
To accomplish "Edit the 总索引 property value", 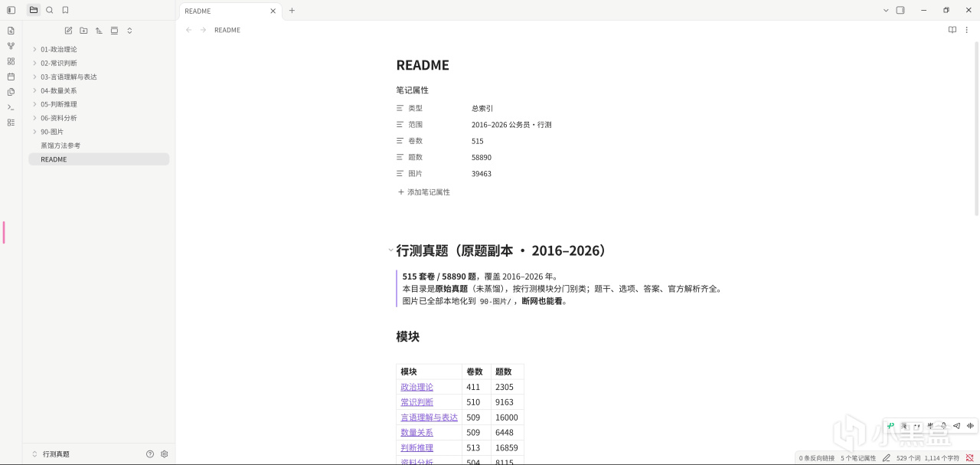I will tap(482, 108).
